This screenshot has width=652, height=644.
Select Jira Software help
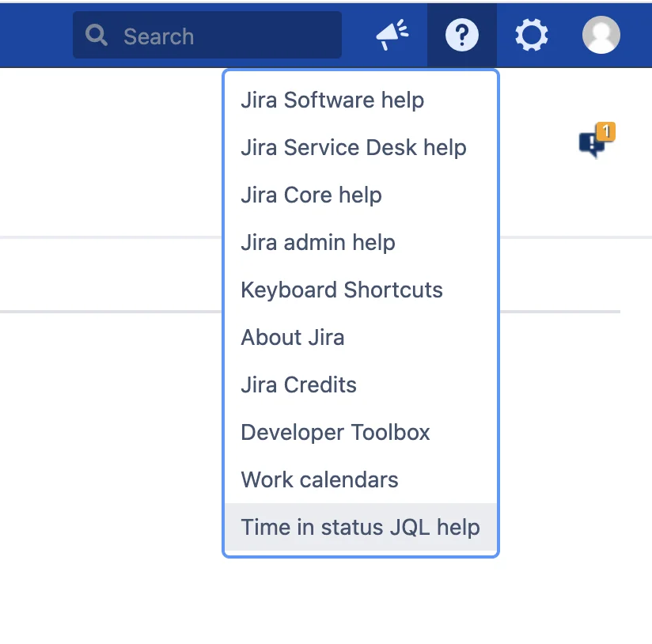pos(361,100)
